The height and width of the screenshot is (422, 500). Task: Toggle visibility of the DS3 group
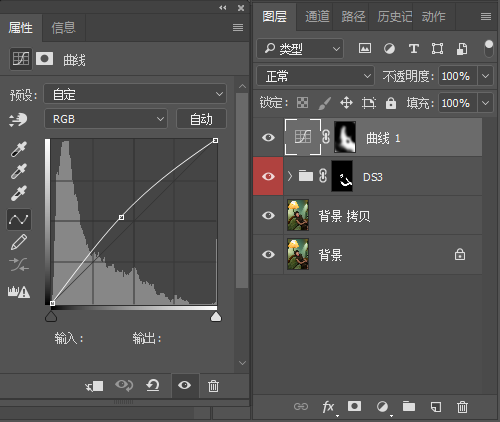pyautogui.click(x=268, y=176)
